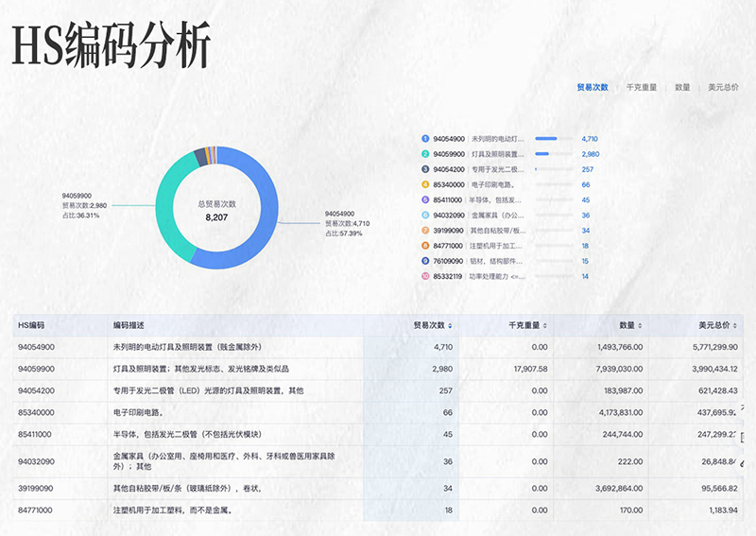Click rank 8 badge for 84771000
756x536 pixels.
click(x=425, y=246)
